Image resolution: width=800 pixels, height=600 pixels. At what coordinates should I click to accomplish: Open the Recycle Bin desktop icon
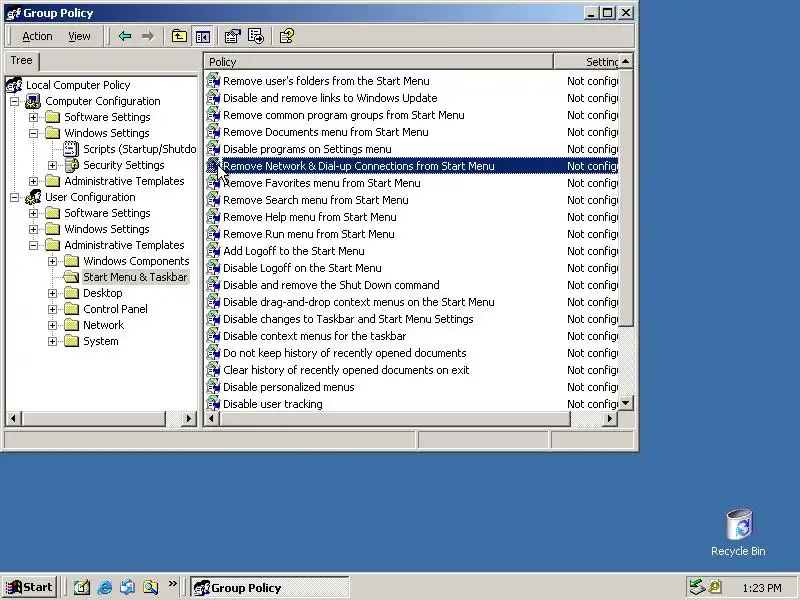(x=739, y=524)
